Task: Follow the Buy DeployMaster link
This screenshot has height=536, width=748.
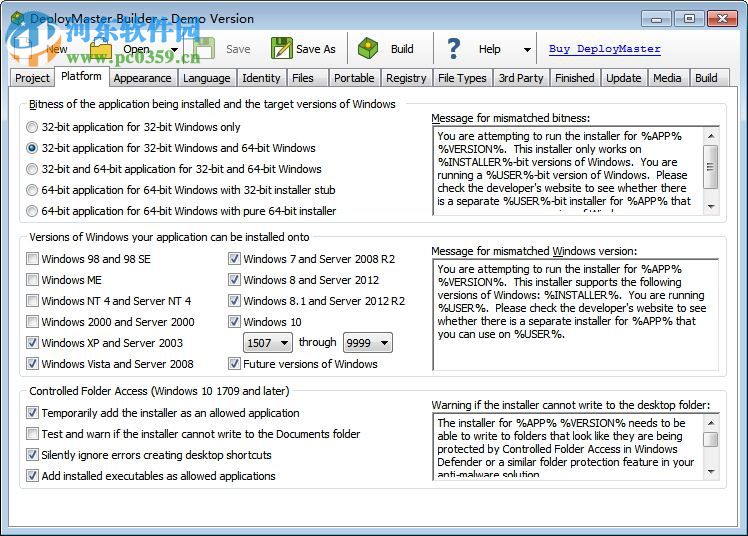Action: (604, 49)
